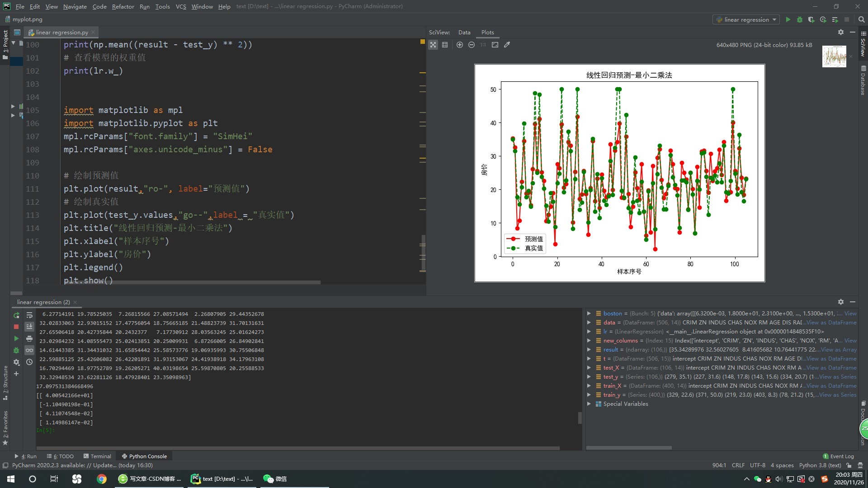Screen dimensions: 868x488
Task: Expand the test_y variable node
Action: click(589, 376)
